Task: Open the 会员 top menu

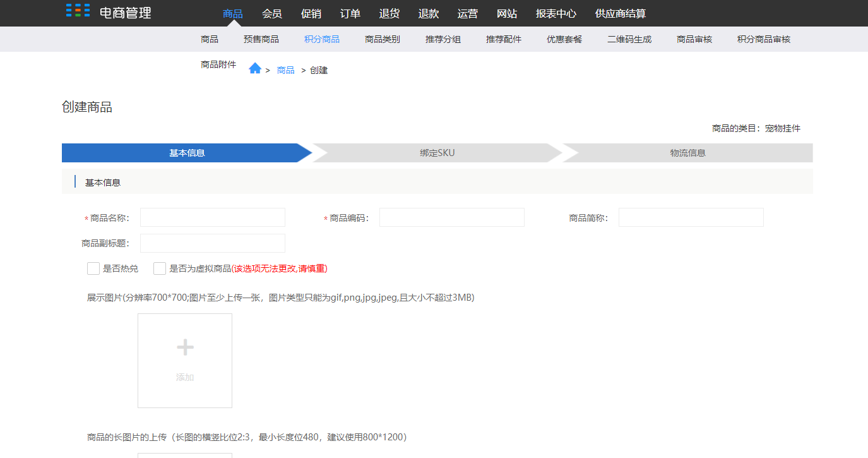Action: (x=272, y=14)
